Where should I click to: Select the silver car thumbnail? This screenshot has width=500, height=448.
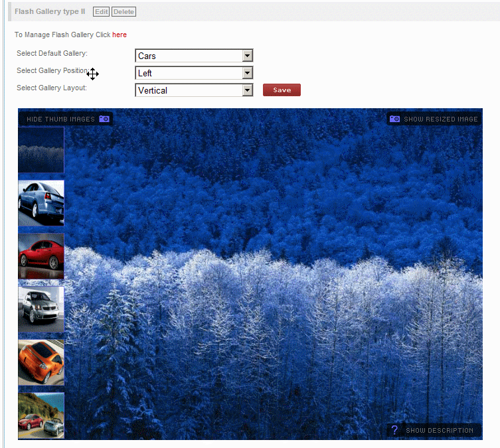coord(41,309)
